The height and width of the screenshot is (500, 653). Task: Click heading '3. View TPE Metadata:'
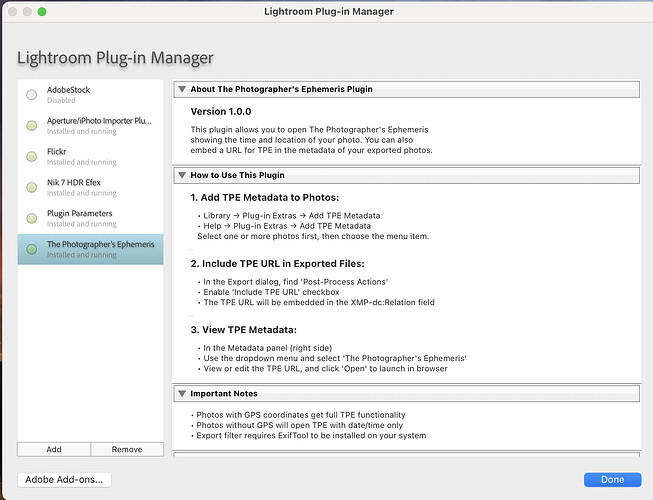(x=244, y=330)
